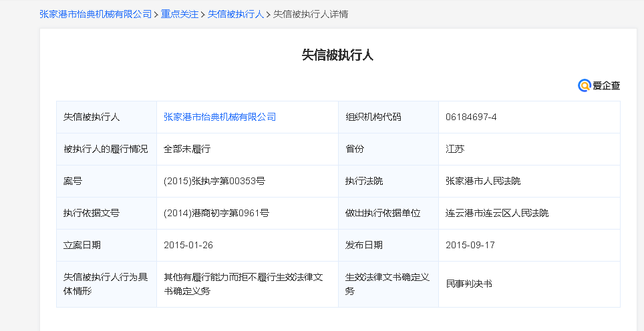Open 张家港市怡典机械有限公司 breadcrumb link
The height and width of the screenshot is (331, 644).
tap(96, 14)
